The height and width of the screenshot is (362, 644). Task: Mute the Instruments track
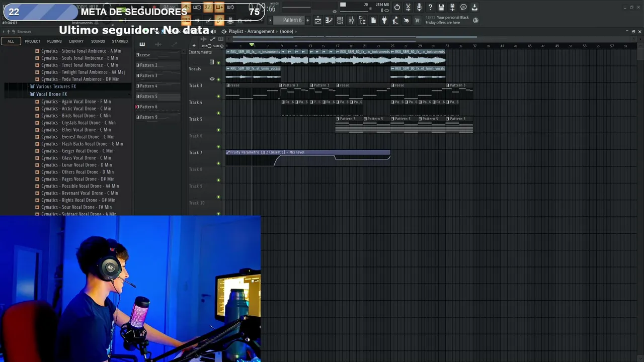click(218, 62)
